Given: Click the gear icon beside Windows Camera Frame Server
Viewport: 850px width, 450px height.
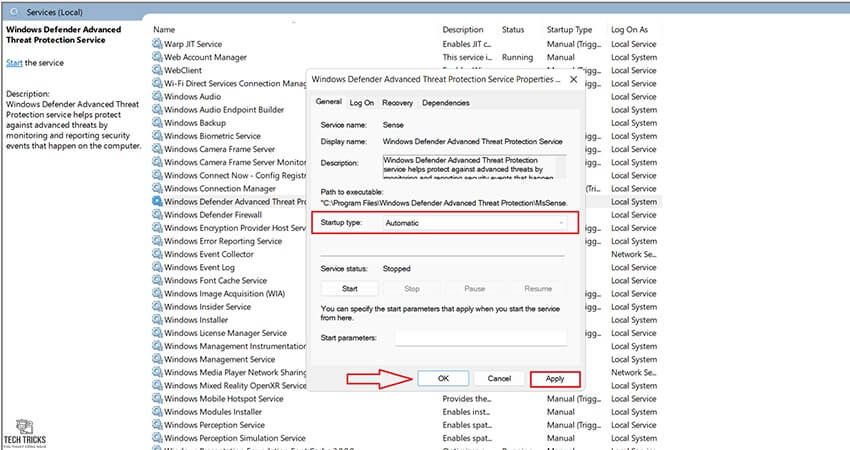Looking at the screenshot, I should (x=157, y=149).
